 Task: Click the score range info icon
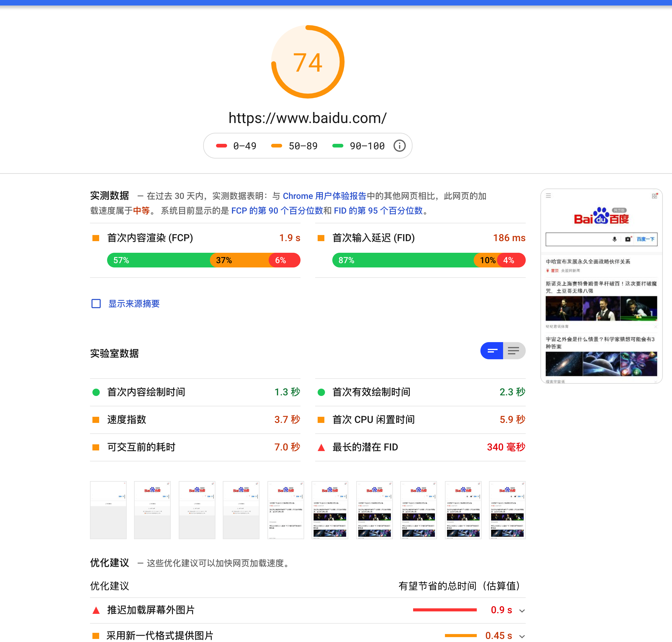coord(399,146)
